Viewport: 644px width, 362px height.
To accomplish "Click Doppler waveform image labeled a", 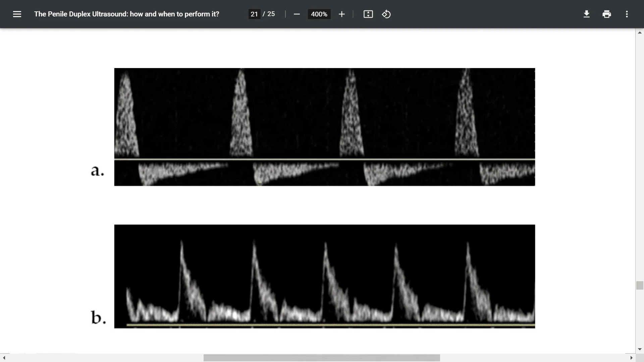I will (324, 127).
